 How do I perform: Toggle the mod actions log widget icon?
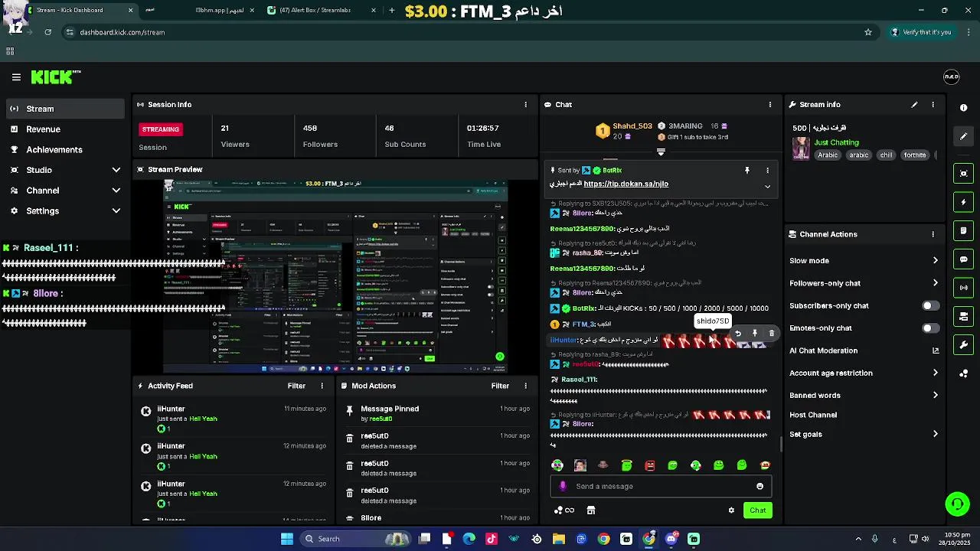tap(964, 230)
